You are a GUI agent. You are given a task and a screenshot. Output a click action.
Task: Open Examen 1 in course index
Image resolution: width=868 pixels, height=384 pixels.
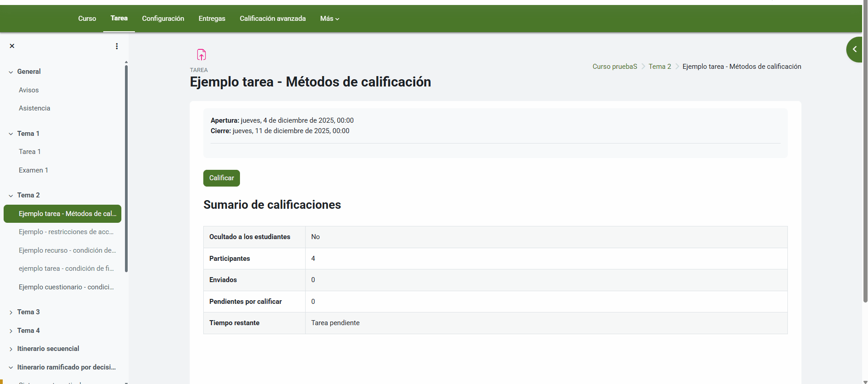pos(34,170)
